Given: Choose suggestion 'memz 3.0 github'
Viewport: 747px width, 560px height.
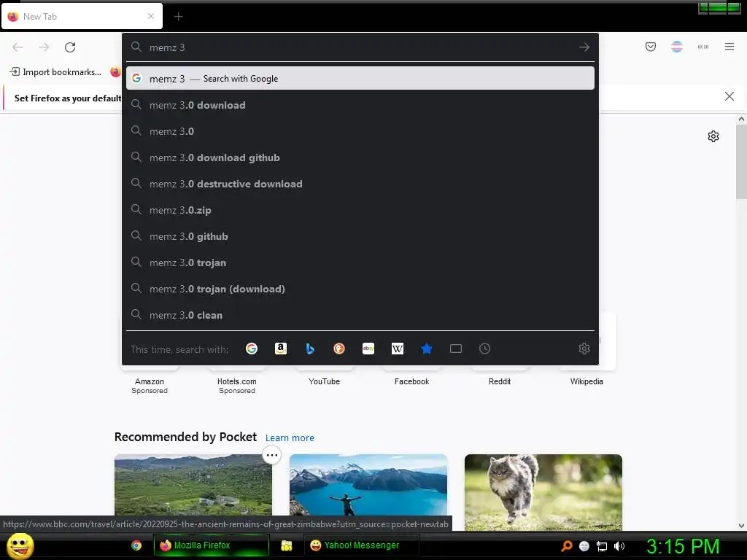Looking at the screenshot, I should click(360, 236).
